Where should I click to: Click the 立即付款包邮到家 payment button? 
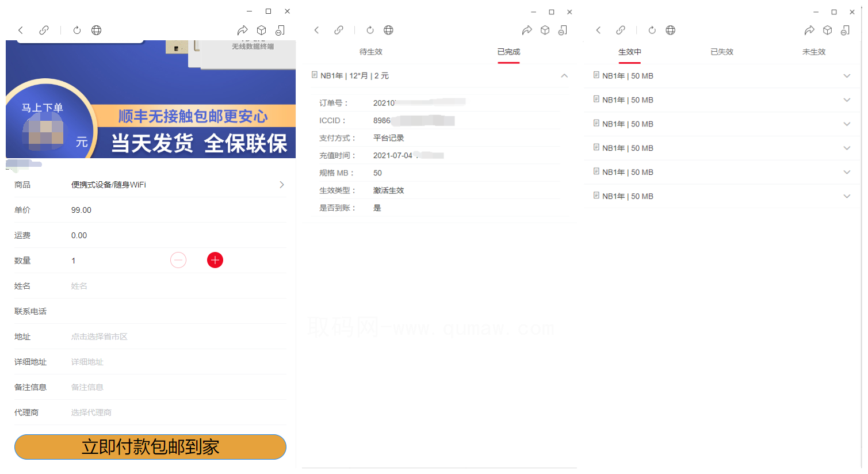150,447
